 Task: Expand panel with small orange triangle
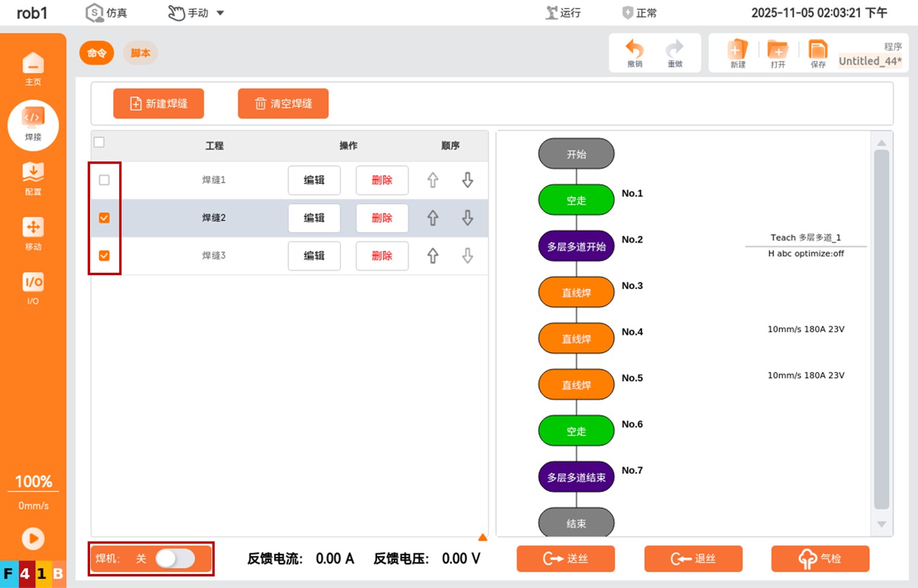click(482, 537)
